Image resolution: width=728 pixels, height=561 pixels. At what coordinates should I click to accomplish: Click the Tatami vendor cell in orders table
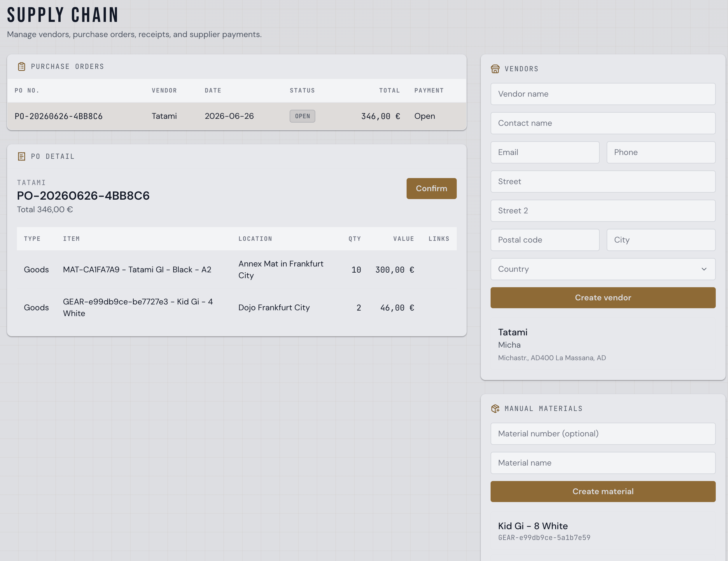pos(164,116)
